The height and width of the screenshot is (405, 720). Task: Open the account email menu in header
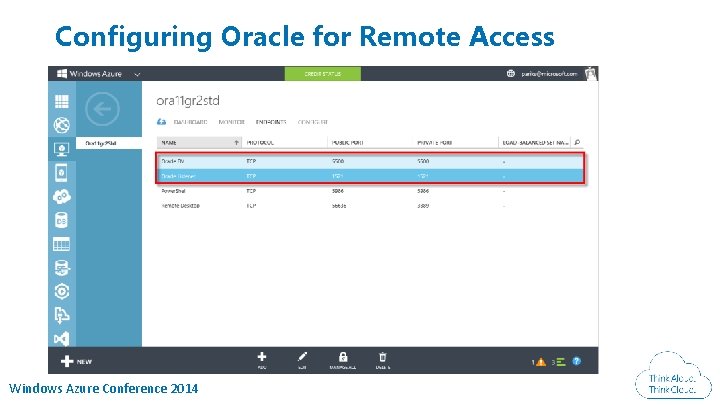click(x=549, y=73)
